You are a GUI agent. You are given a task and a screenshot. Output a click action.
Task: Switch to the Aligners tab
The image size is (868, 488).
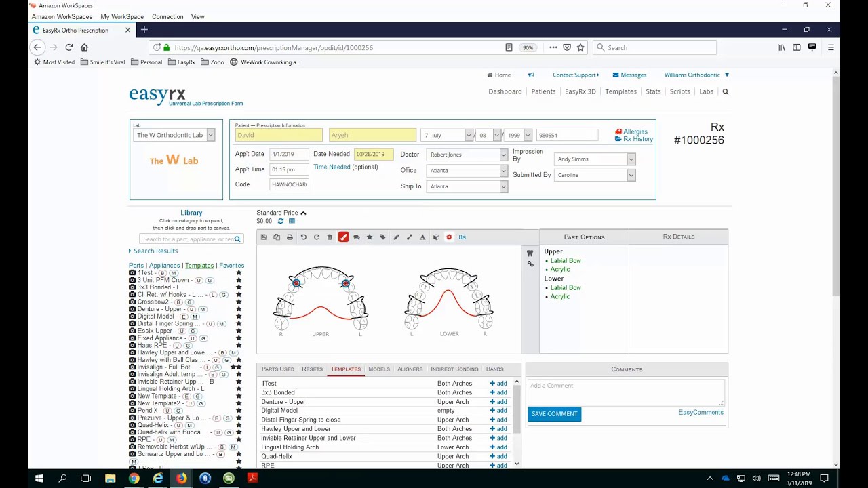(410, 369)
